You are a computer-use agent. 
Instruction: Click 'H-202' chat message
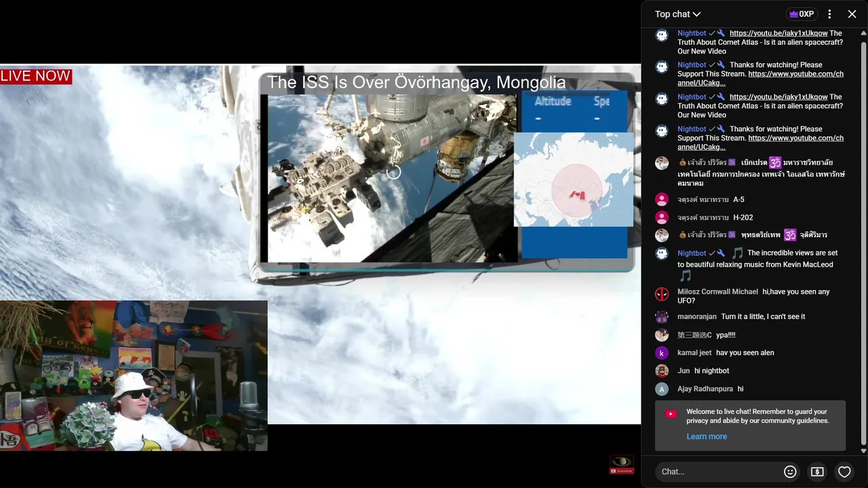(x=743, y=218)
